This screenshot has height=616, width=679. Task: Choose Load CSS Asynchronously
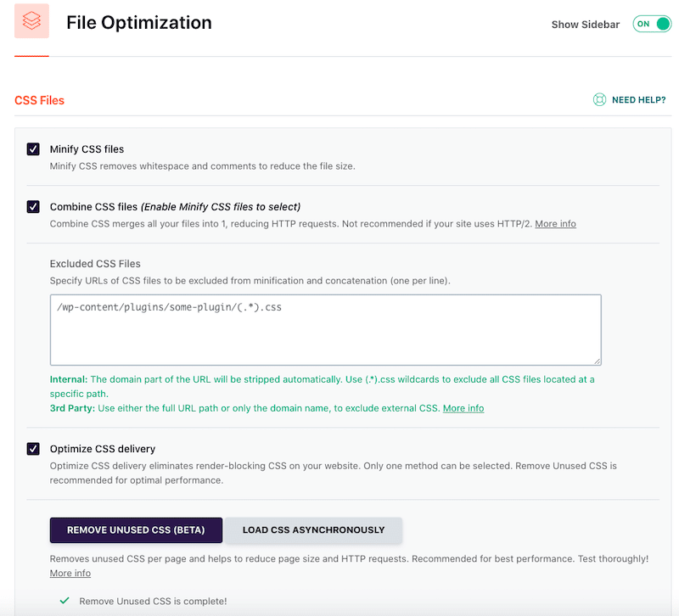pos(314,529)
